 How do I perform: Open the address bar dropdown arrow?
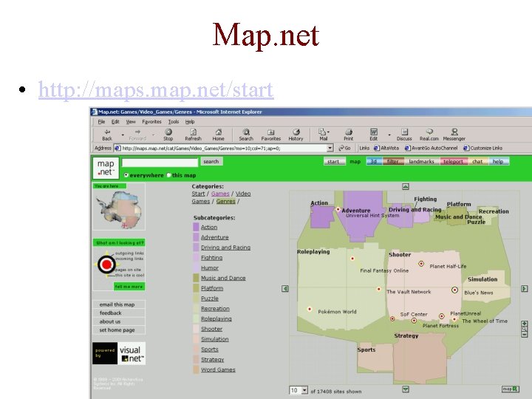pos(330,149)
